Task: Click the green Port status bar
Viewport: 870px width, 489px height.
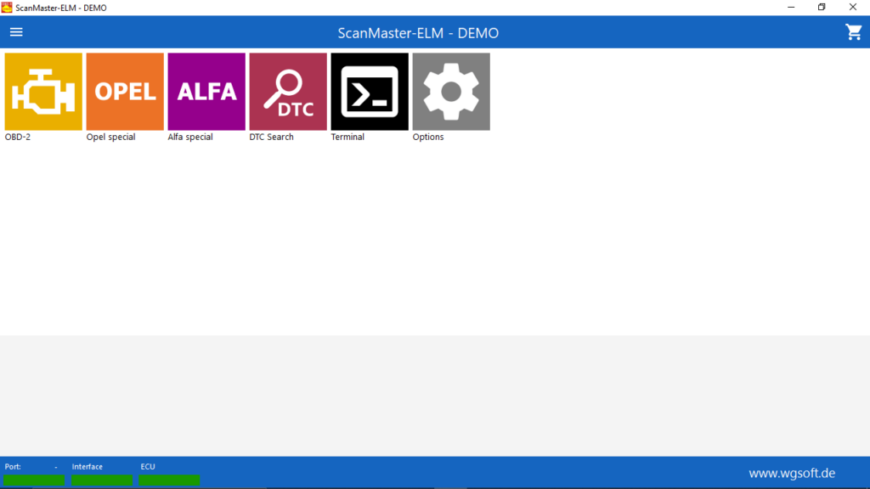Action: click(34, 480)
